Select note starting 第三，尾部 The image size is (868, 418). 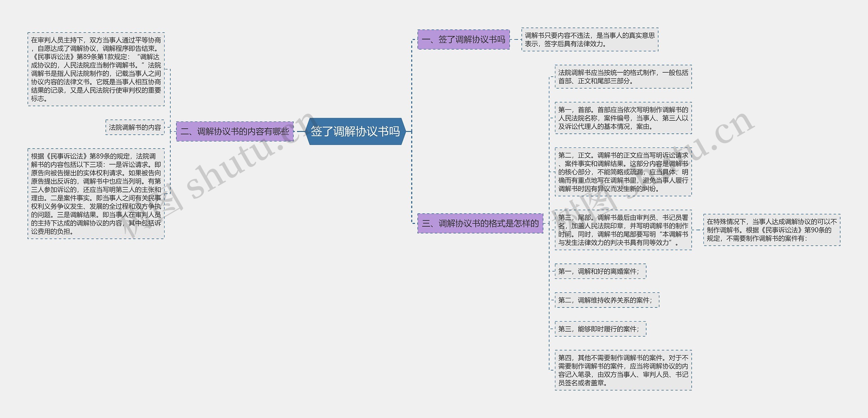pos(623,230)
